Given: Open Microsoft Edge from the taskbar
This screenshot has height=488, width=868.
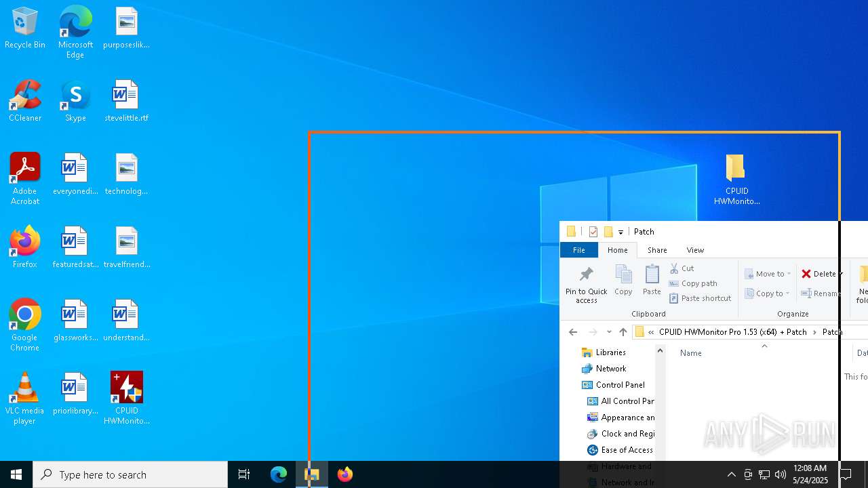Looking at the screenshot, I should click(x=279, y=474).
